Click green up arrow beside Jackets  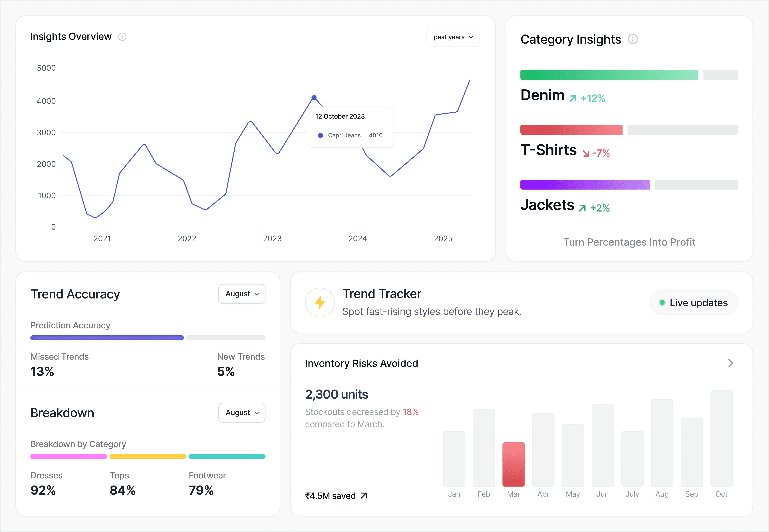582,208
